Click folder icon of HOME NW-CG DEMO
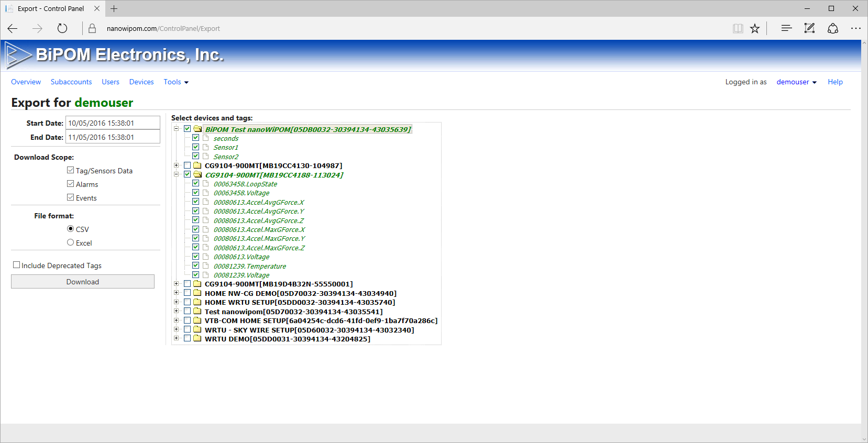Image resolution: width=868 pixels, height=443 pixels. (197, 293)
